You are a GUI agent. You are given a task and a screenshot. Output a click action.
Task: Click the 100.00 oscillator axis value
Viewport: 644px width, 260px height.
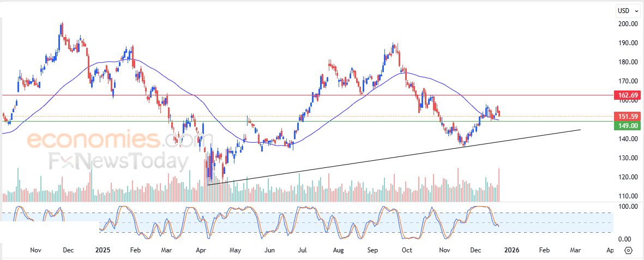pos(628,206)
